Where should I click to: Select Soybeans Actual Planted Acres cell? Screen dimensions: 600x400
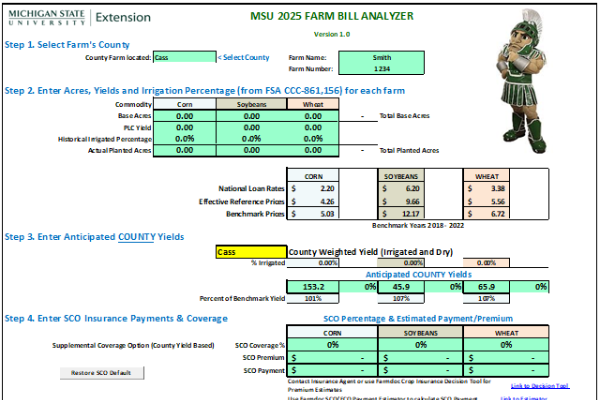click(x=251, y=150)
